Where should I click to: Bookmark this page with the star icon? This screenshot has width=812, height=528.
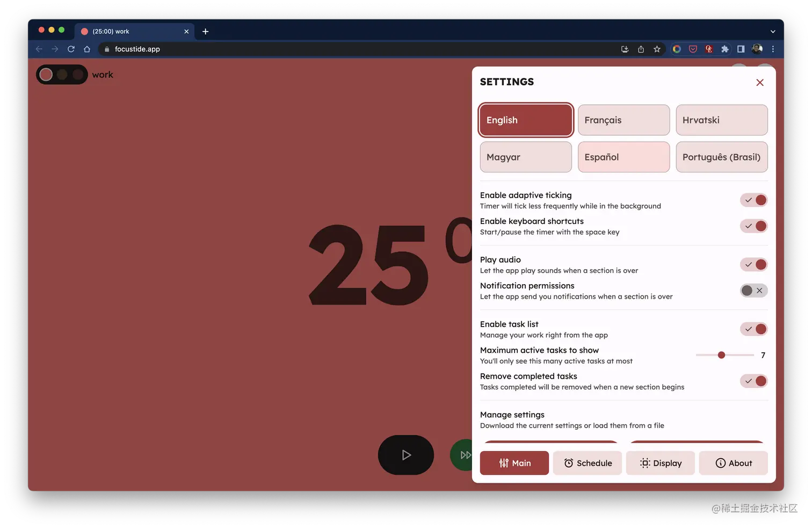657,49
